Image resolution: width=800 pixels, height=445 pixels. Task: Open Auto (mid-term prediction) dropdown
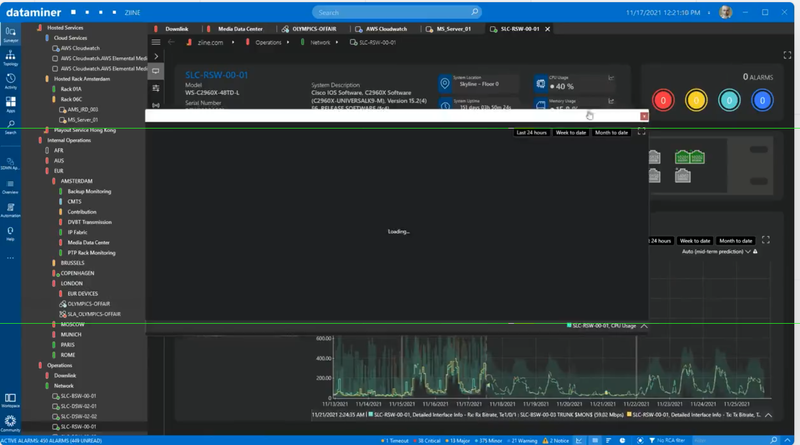716,252
